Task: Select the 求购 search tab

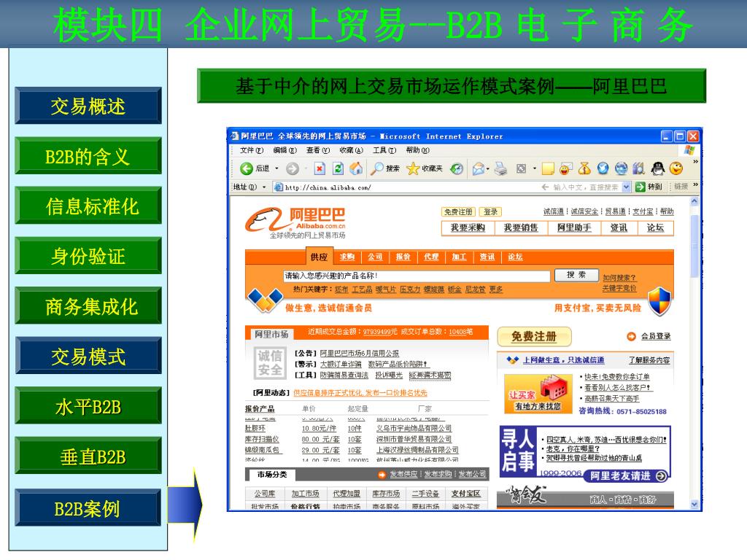Action: point(347,257)
